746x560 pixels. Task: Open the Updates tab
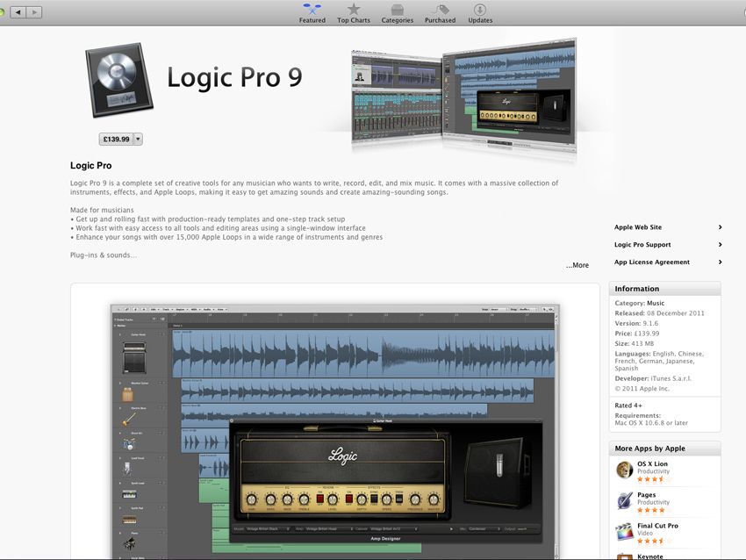(480, 13)
